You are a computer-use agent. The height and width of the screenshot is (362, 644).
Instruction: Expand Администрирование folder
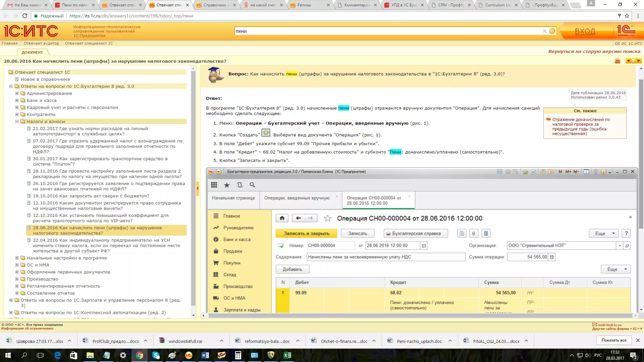17,93
